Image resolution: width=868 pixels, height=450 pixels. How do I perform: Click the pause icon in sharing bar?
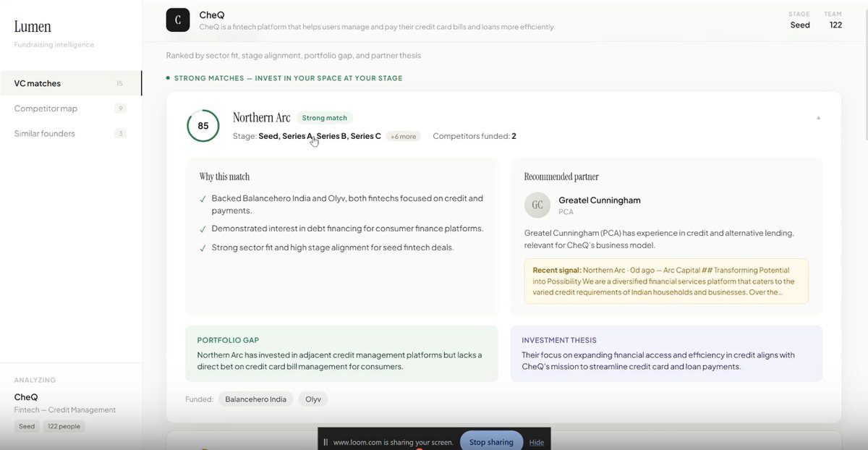click(325, 442)
